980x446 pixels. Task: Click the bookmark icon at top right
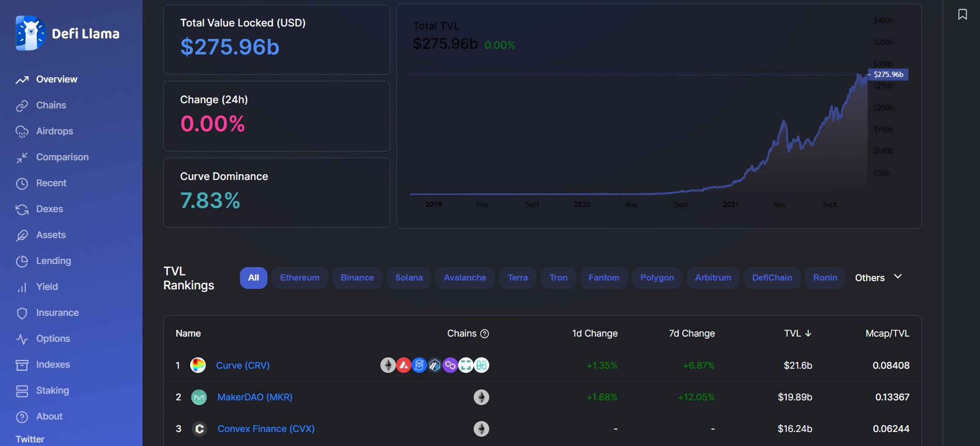pyautogui.click(x=962, y=14)
